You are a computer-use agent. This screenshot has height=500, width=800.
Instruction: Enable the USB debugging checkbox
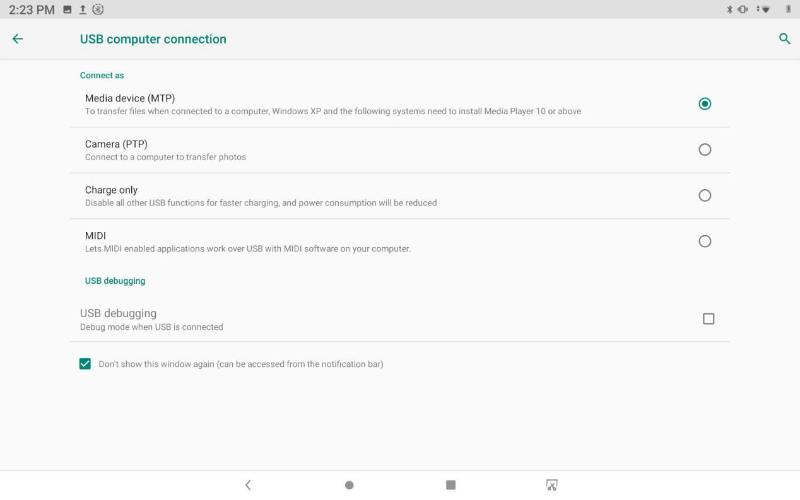tap(709, 319)
